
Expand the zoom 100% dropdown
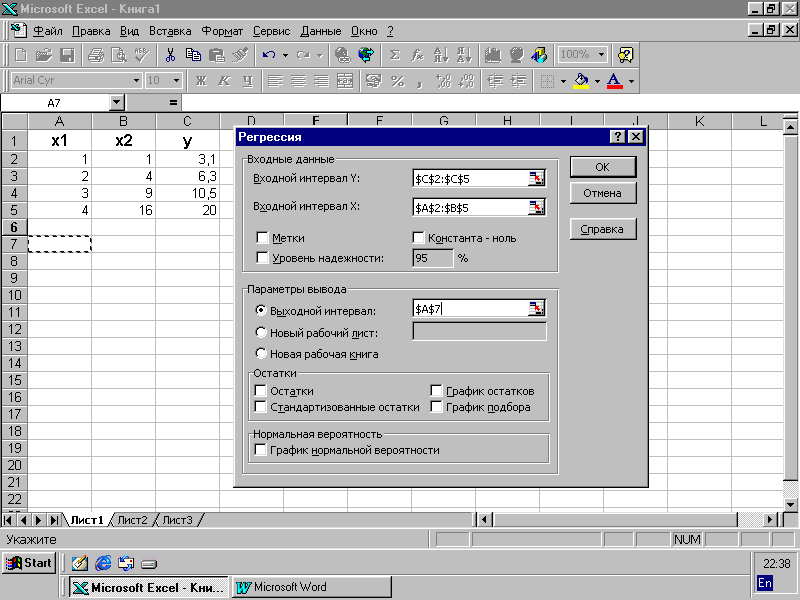[x=601, y=55]
